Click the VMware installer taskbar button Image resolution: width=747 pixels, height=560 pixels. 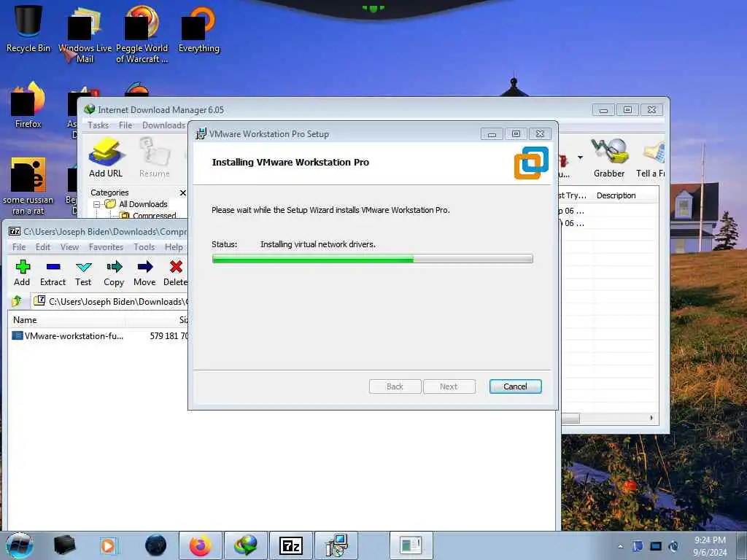(x=336, y=545)
